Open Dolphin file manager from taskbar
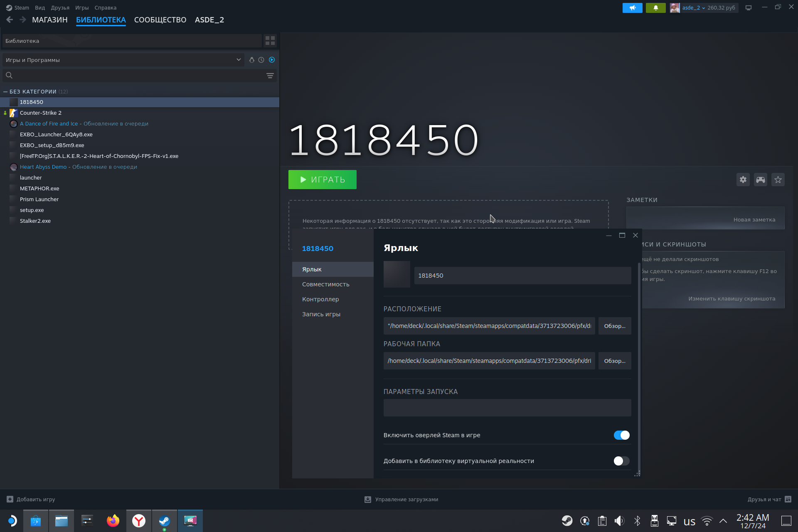This screenshot has height=532, width=798. (62, 521)
